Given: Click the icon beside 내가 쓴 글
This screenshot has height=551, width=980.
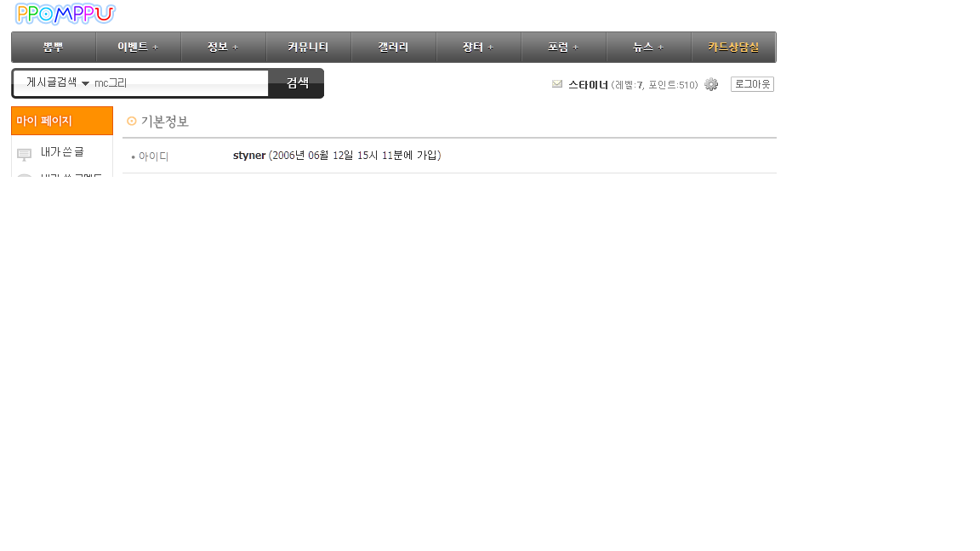Looking at the screenshot, I should 25,154.
